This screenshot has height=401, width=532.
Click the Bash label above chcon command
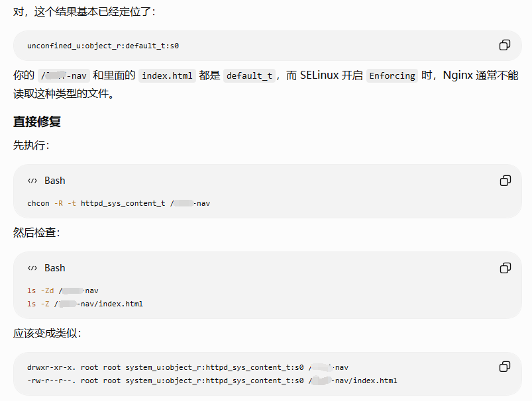(54, 181)
